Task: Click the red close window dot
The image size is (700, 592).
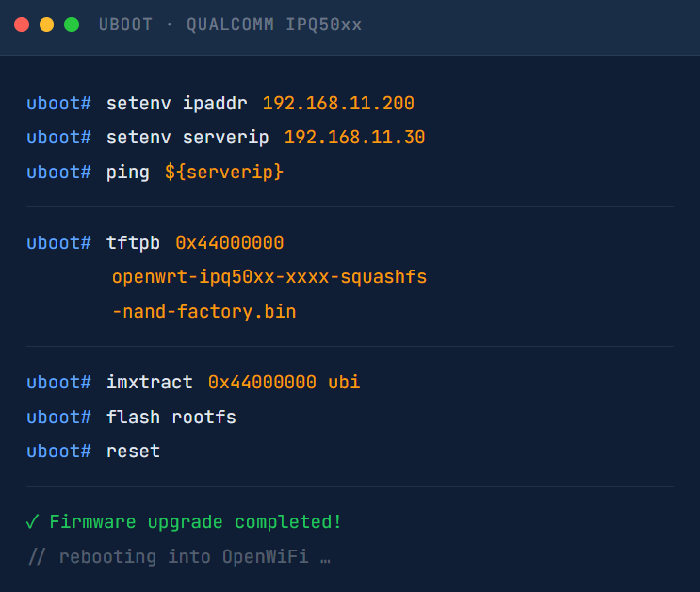Action: point(22,25)
